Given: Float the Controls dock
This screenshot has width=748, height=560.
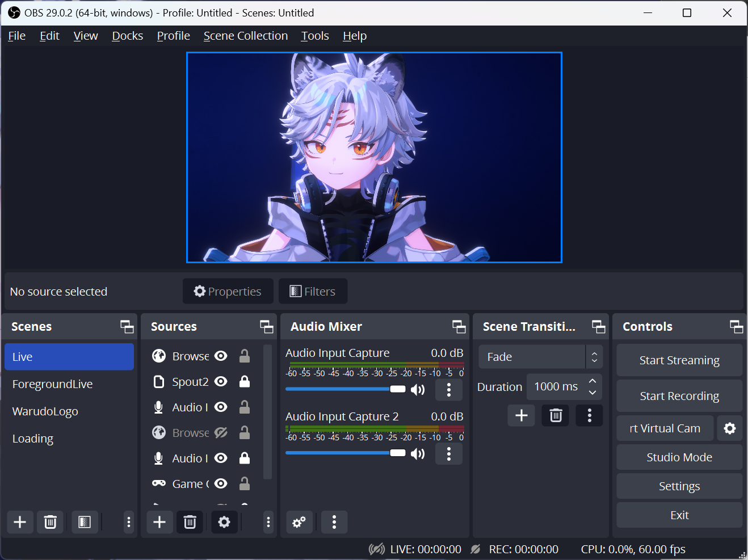Looking at the screenshot, I should pyautogui.click(x=737, y=327).
